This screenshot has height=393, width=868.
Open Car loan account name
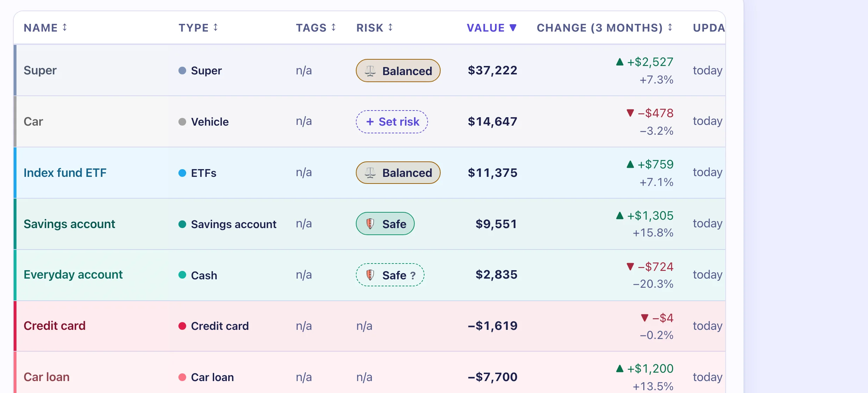(x=46, y=377)
